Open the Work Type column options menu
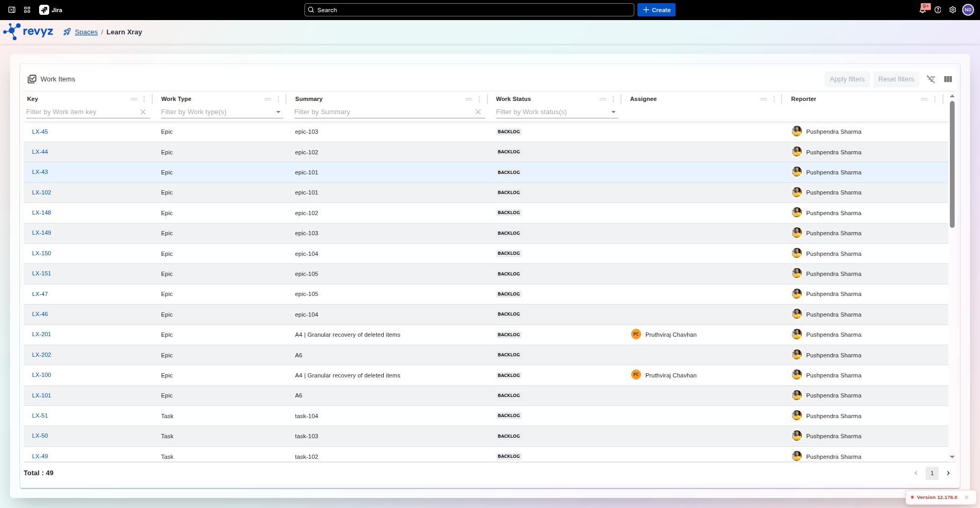 coord(278,99)
